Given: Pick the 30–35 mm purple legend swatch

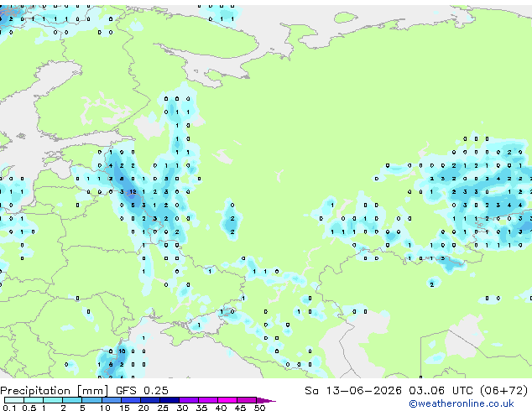Looking at the screenshot, I should click(189, 400).
